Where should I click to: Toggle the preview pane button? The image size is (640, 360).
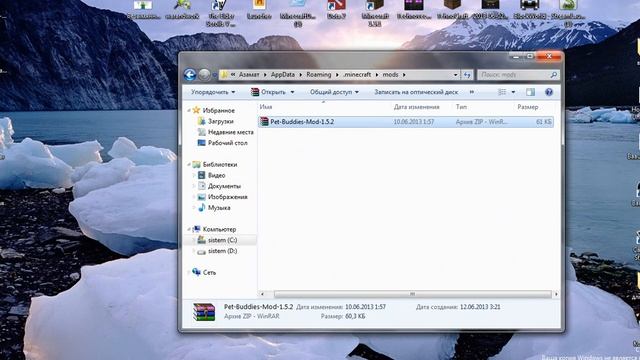pyautogui.click(x=530, y=92)
